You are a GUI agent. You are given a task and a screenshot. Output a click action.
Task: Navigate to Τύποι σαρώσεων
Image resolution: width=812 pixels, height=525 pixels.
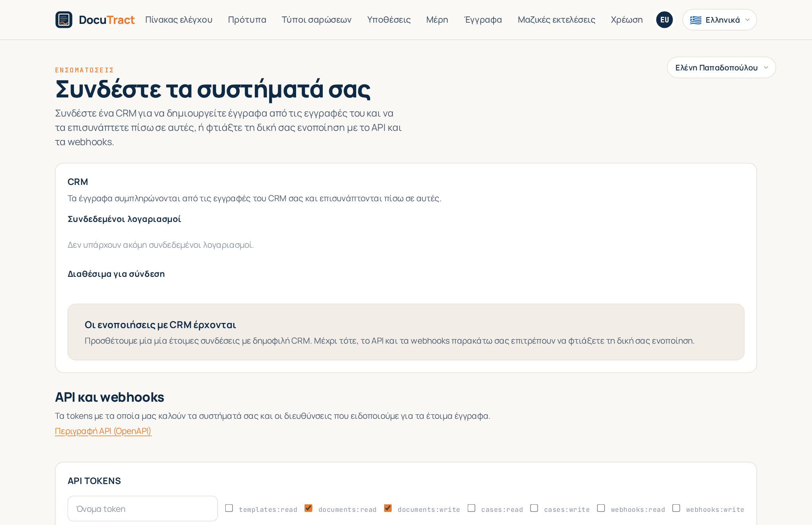click(316, 20)
